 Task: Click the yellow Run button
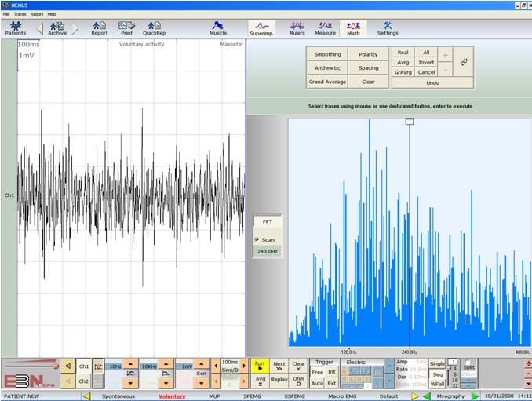(x=260, y=366)
